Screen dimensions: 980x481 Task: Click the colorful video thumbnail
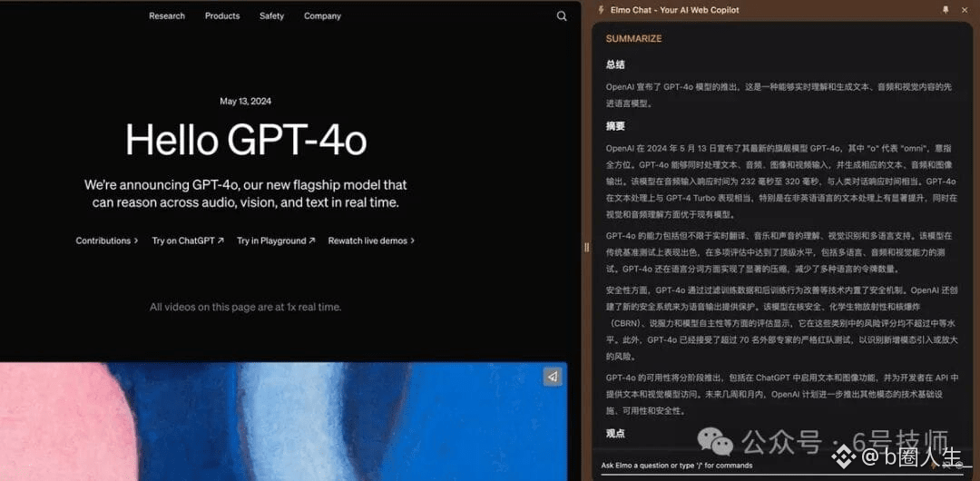click(283, 422)
